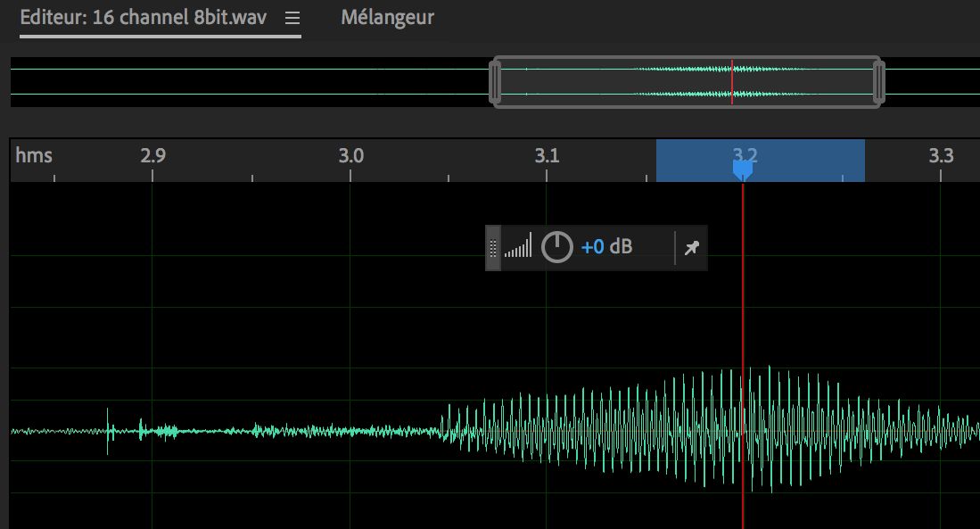The image size is (980, 529).
Task: Click the 3.0 mark on the time ruler
Action: coord(350,154)
